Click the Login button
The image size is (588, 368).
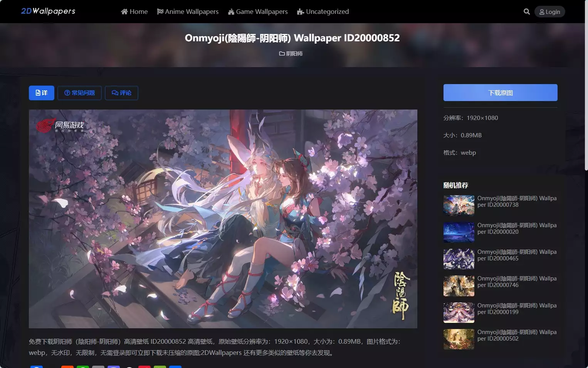tap(549, 12)
